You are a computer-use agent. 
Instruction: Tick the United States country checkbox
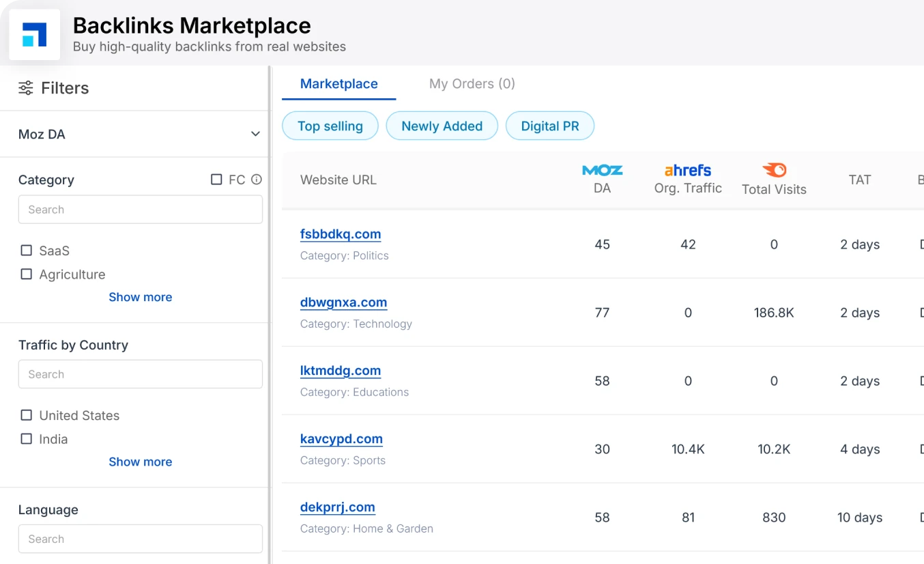(x=27, y=415)
